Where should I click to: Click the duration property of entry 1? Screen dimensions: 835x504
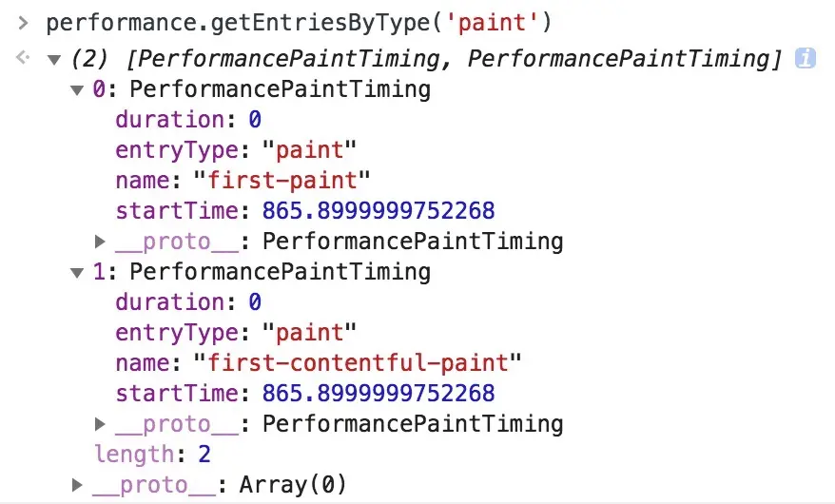point(188,301)
